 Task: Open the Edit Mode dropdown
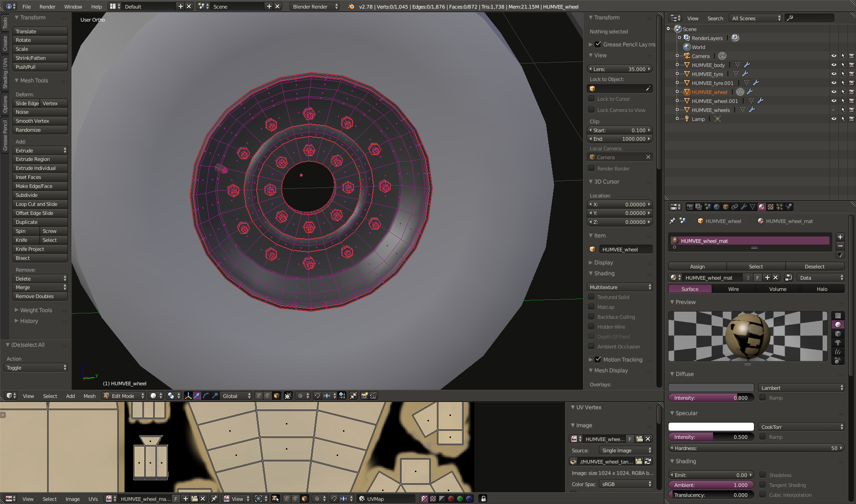click(x=124, y=396)
